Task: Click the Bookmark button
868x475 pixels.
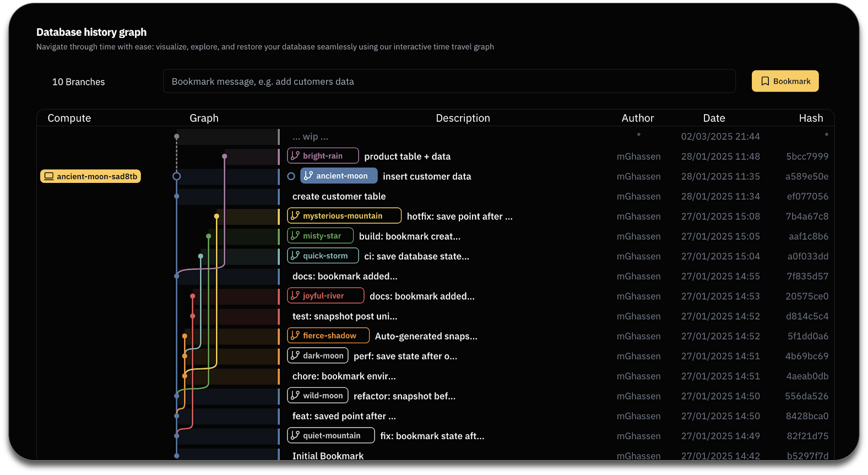Action: tap(785, 81)
